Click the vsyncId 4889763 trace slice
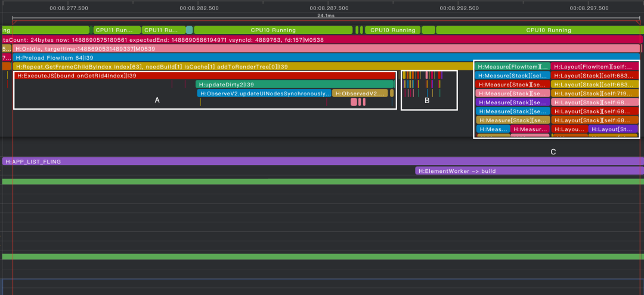This screenshot has height=295, width=644. click(322, 39)
